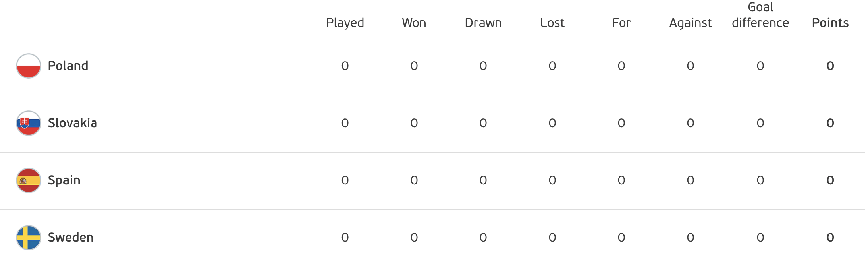
Task: Click the Poland flag icon
Action: click(29, 66)
